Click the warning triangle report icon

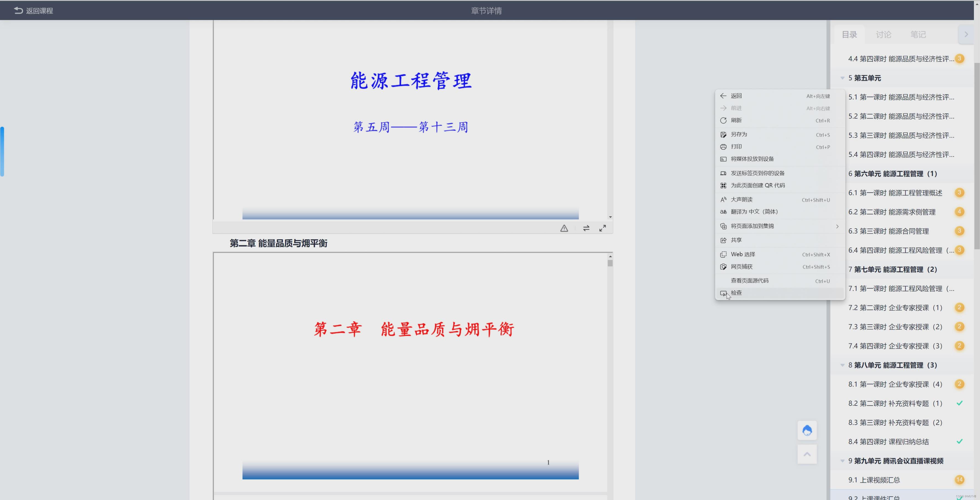click(564, 228)
